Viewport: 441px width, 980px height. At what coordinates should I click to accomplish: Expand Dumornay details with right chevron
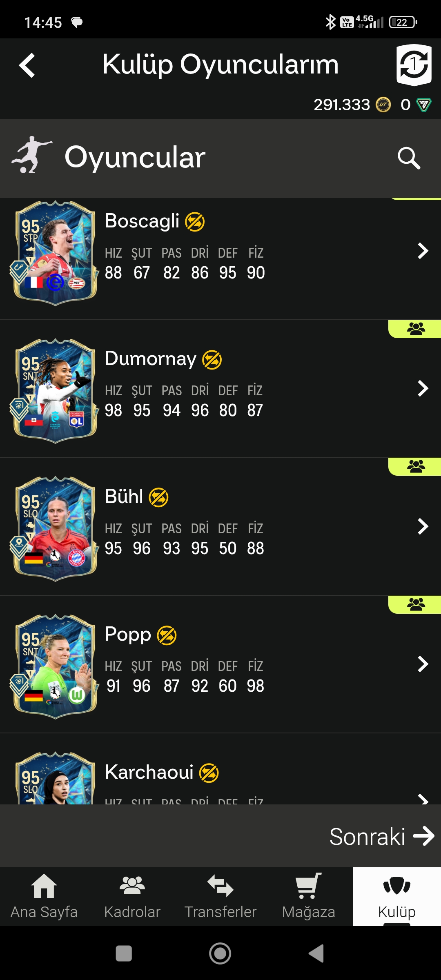[x=423, y=388]
